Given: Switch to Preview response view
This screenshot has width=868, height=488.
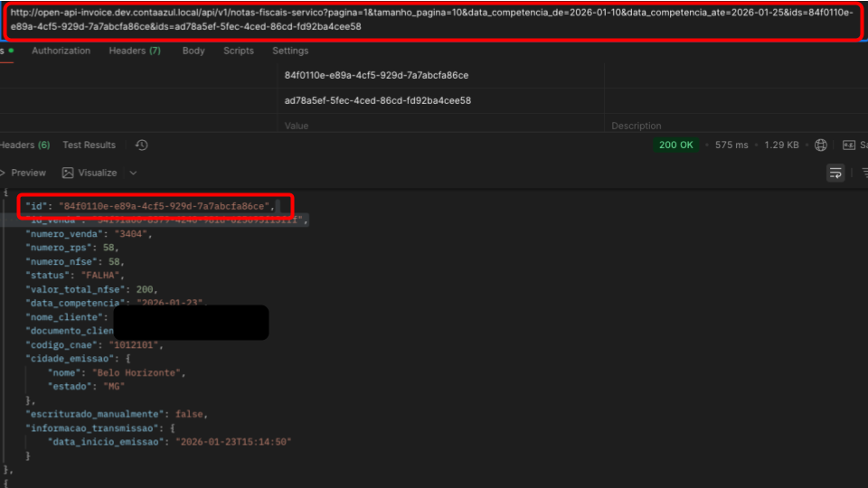Looking at the screenshot, I should 28,174.
